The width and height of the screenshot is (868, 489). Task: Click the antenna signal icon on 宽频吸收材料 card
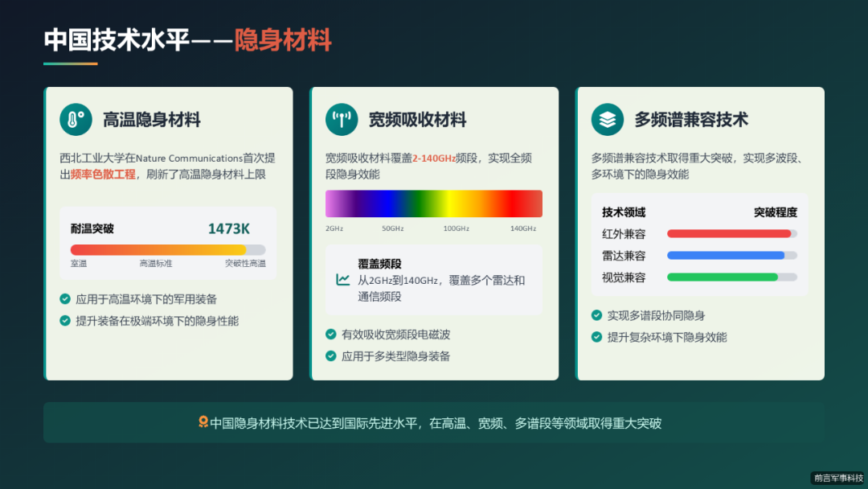click(x=341, y=119)
